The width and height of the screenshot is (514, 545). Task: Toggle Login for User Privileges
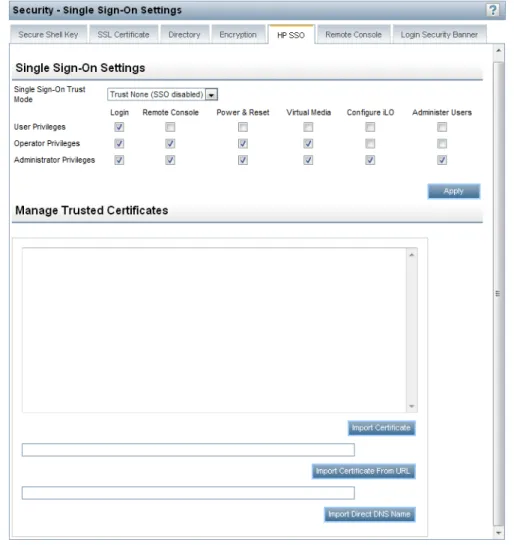click(119, 127)
